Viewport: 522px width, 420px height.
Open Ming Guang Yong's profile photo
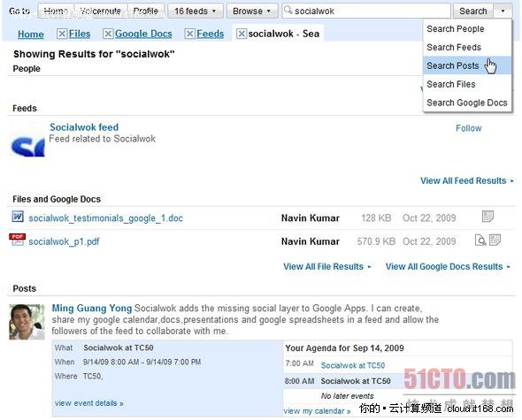(x=27, y=322)
